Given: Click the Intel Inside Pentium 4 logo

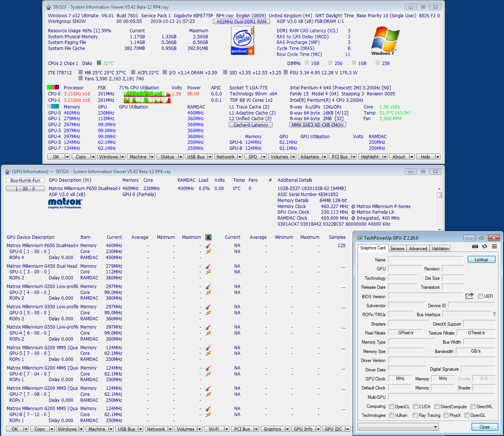Looking at the screenshot, I should point(242,41).
